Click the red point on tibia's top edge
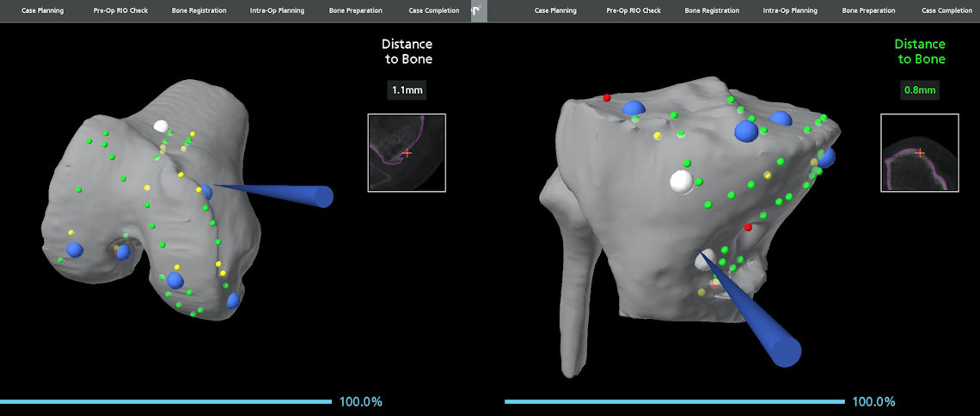 click(607, 98)
